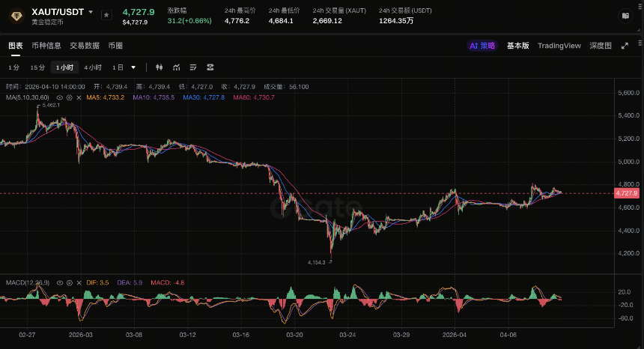Click the MA5: 4,733.2 value
Viewport: 644px width, 349px height.
coord(105,97)
